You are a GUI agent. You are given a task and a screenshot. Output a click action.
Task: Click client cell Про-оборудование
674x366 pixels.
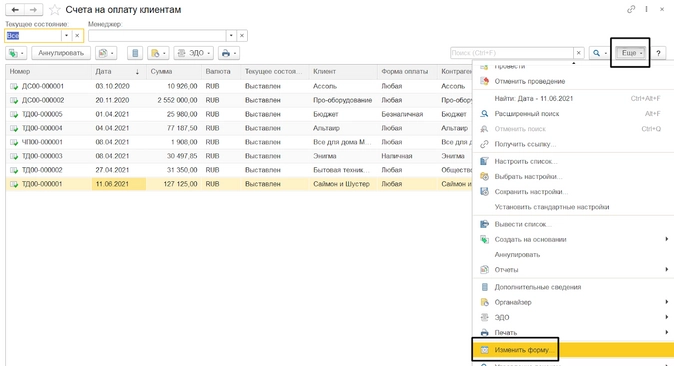tap(343, 100)
